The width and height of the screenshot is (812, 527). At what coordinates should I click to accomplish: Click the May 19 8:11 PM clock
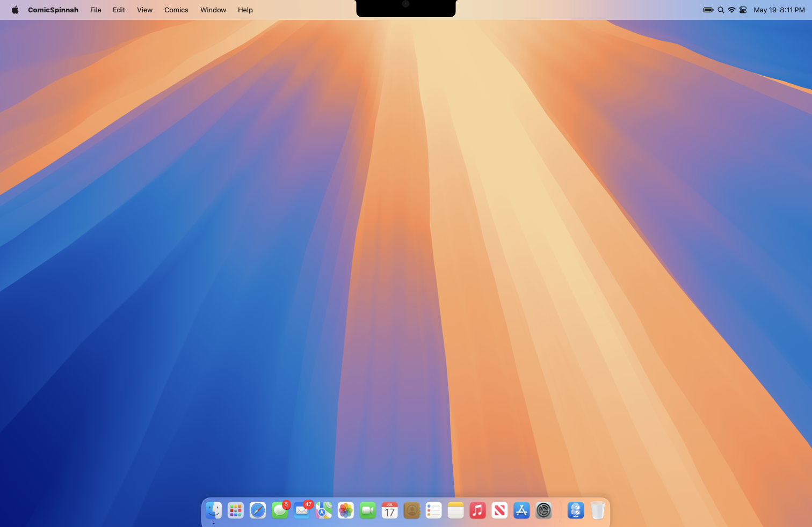(x=779, y=10)
